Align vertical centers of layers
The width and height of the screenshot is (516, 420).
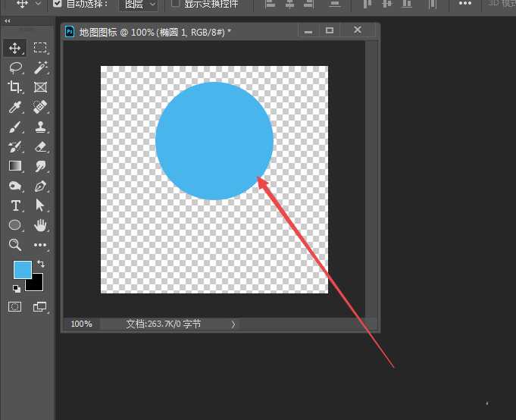[x=387, y=4]
